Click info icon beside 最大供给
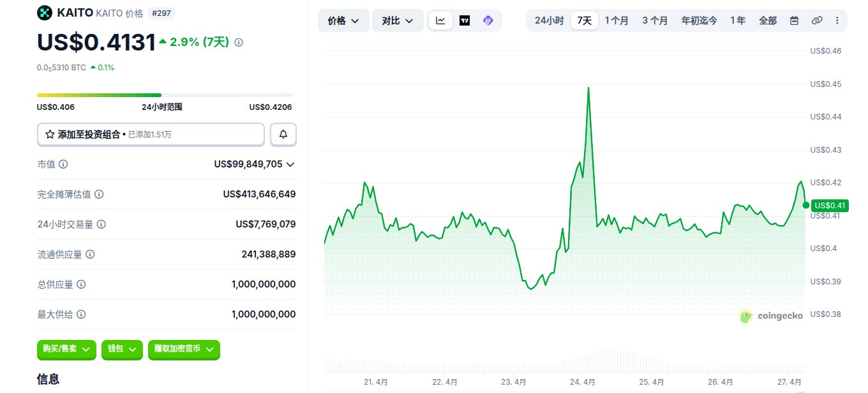Screen dimensions: 868x393 [x=81, y=314]
